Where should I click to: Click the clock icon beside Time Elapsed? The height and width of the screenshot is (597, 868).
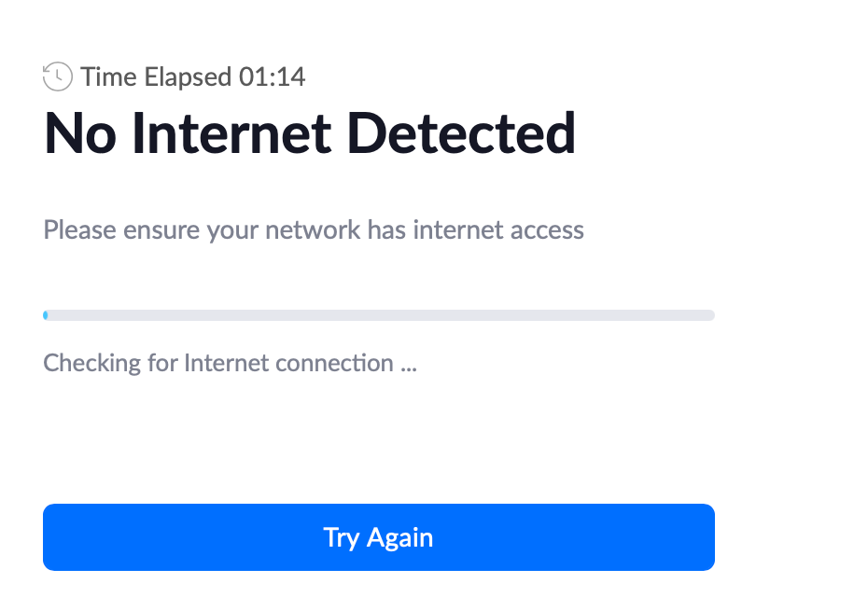click(x=57, y=76)
